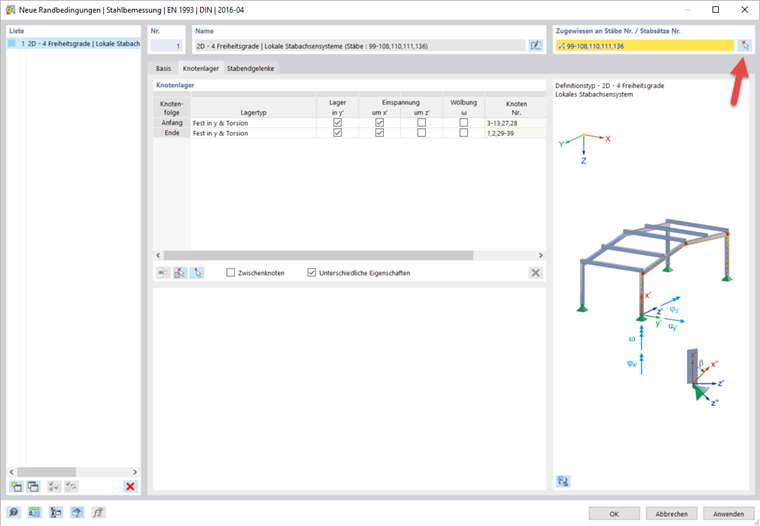Image resolution: width=760 pixels, height=526 pixels.
Task: Enable Wölbung ω for the Anfang row
Action: 464,123
